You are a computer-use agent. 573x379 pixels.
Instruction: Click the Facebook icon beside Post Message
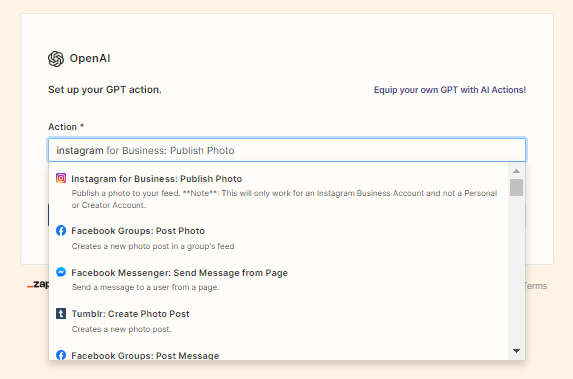pos(61,355)
